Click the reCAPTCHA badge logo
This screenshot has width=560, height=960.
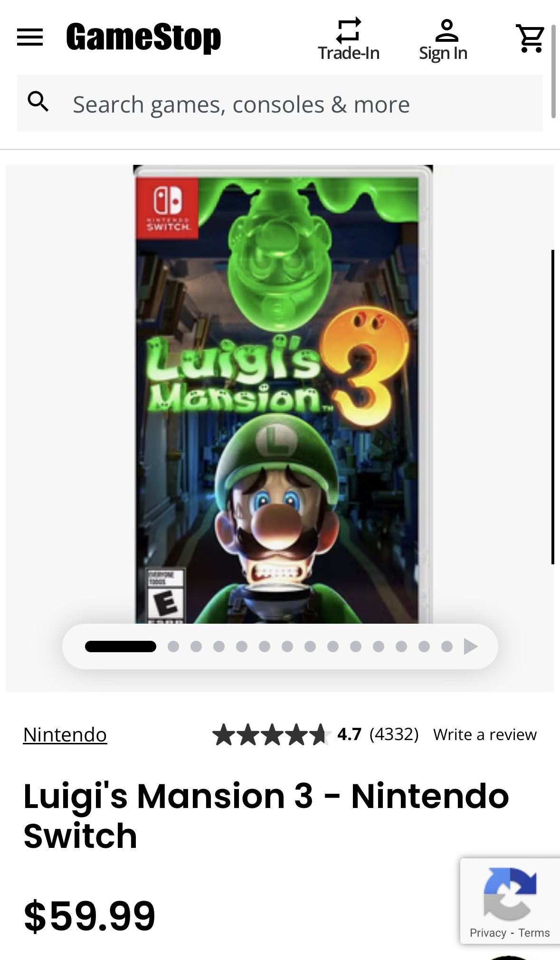510,893
